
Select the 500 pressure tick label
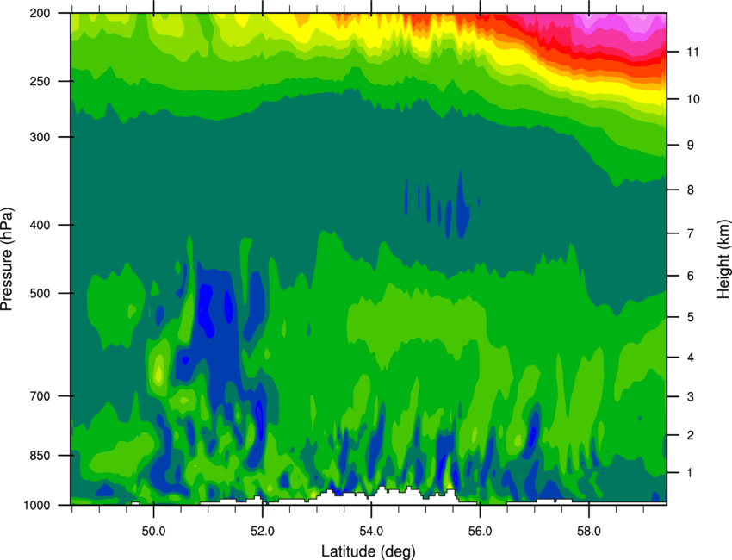(x=40, y=293)
